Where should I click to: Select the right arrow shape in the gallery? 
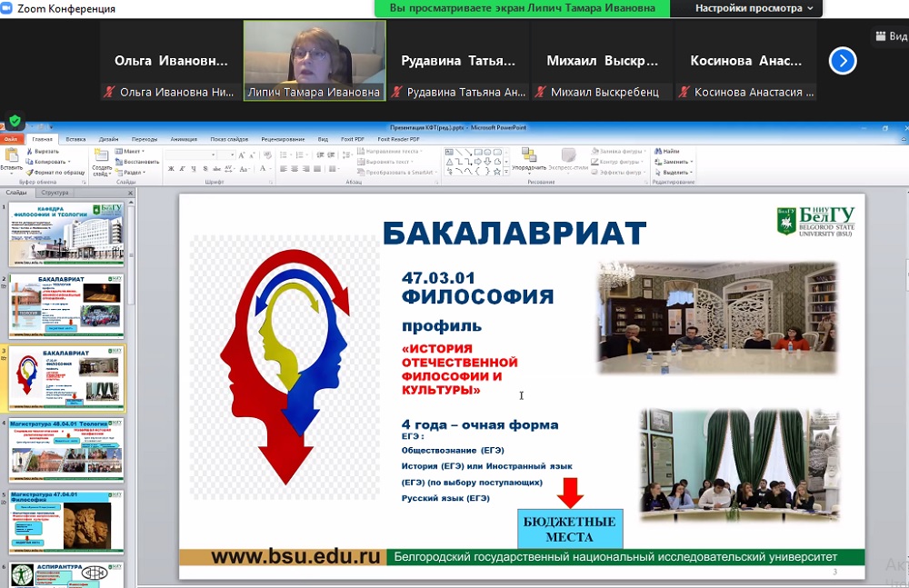coord(478,162)
